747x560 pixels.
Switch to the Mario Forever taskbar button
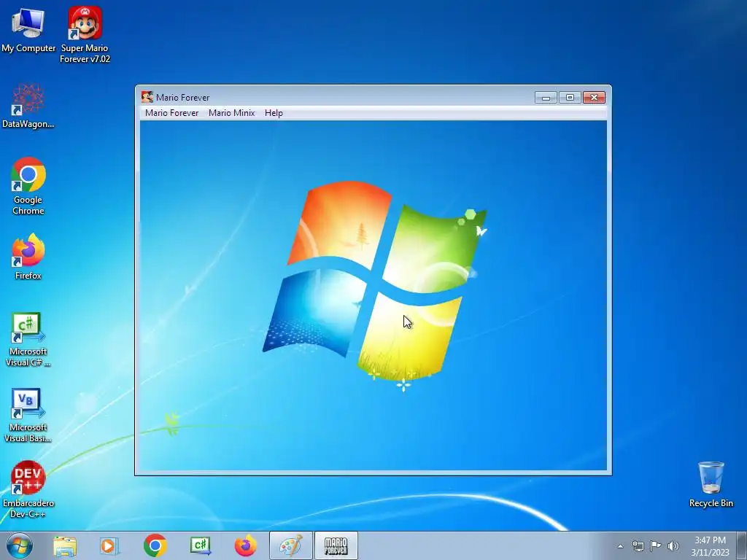[336, 545]
